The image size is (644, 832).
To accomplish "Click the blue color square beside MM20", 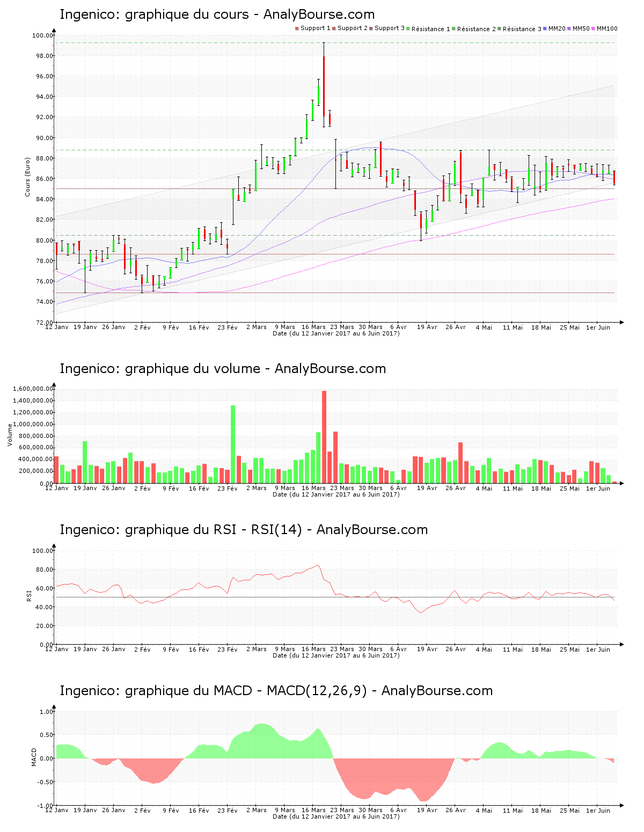I will coord(545,28).
